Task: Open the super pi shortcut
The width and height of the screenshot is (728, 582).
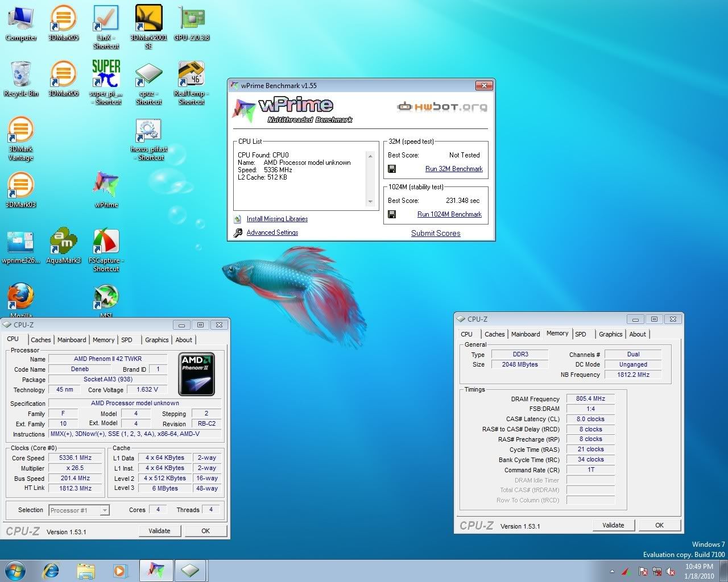Action: [x=106, y=82]
